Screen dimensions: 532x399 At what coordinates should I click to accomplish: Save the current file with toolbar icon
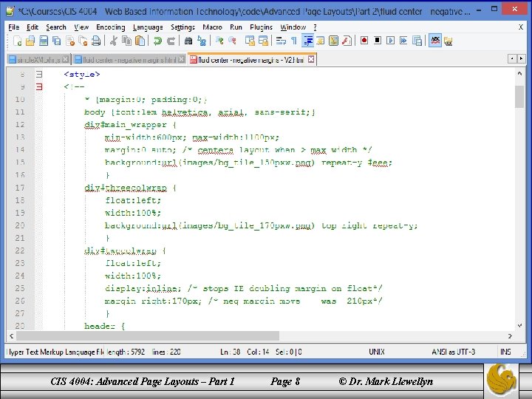click(44, 41)
